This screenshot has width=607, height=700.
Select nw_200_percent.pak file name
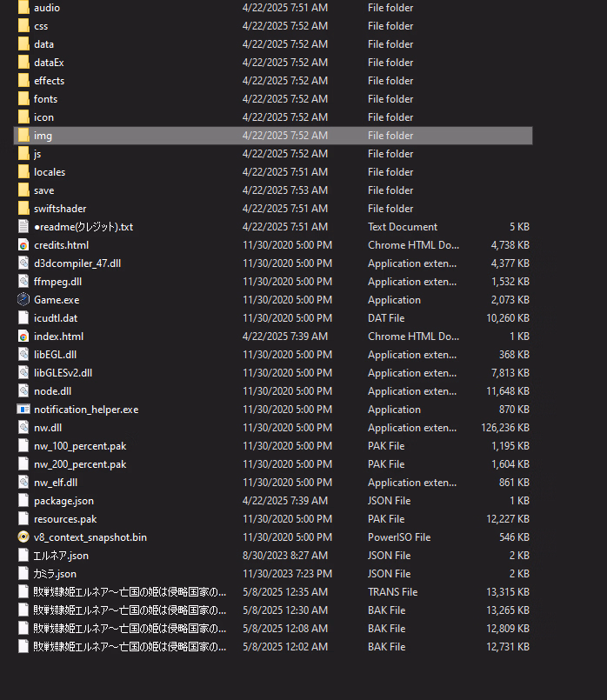(x=80, y=464)
